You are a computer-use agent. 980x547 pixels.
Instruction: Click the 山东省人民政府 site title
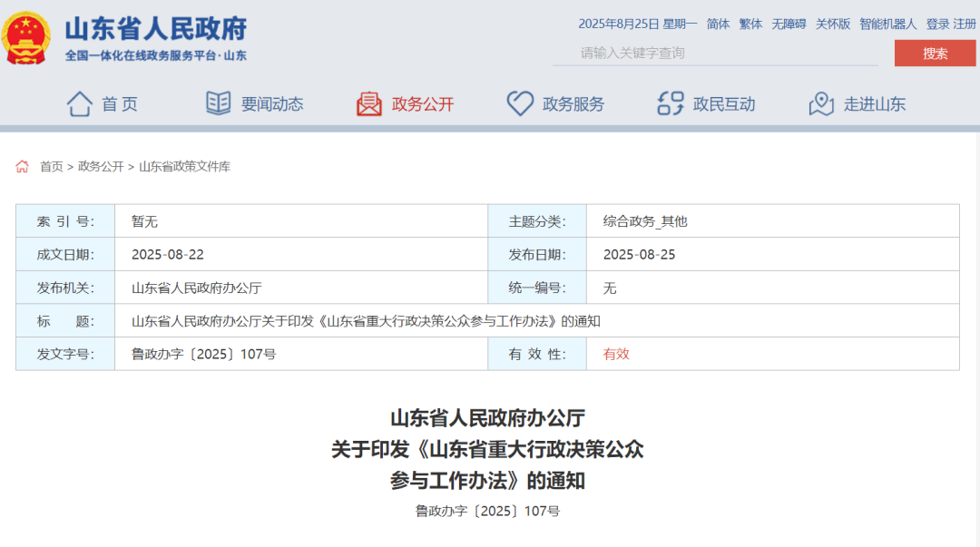(x=156, y=29)
